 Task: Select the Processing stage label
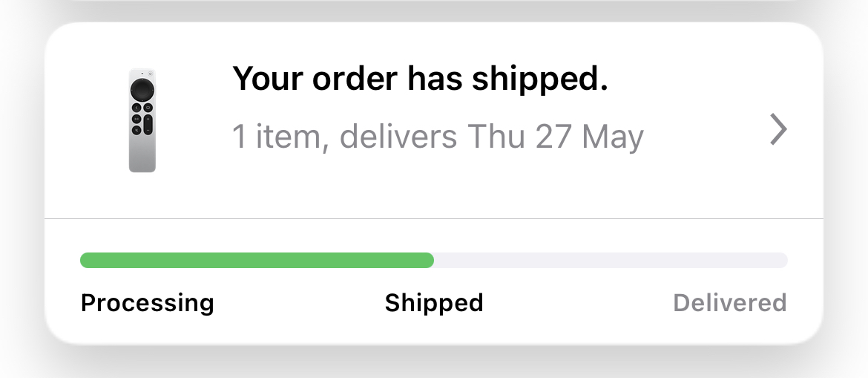(147, 303)
